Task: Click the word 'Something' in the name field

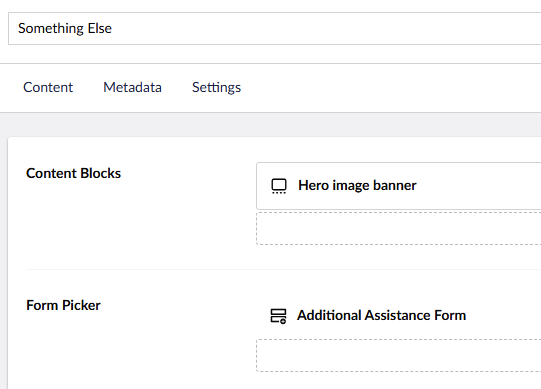Action: coord(51,28)
